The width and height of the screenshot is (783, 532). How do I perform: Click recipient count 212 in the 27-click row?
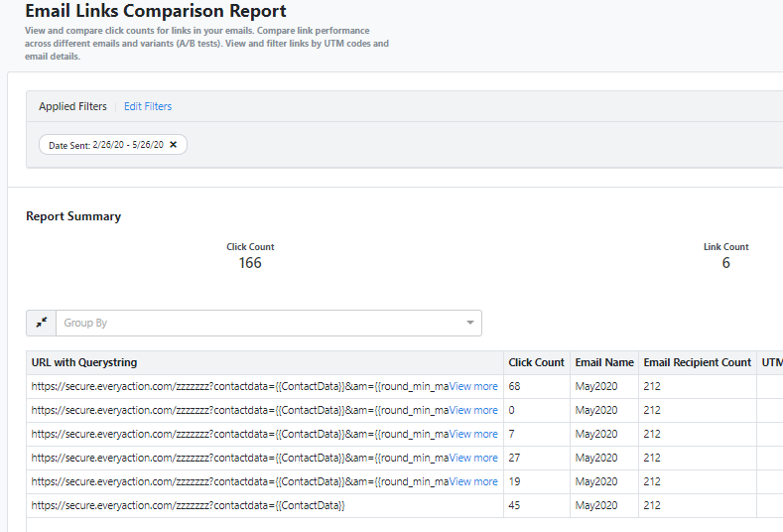click(x=652, y=458)
